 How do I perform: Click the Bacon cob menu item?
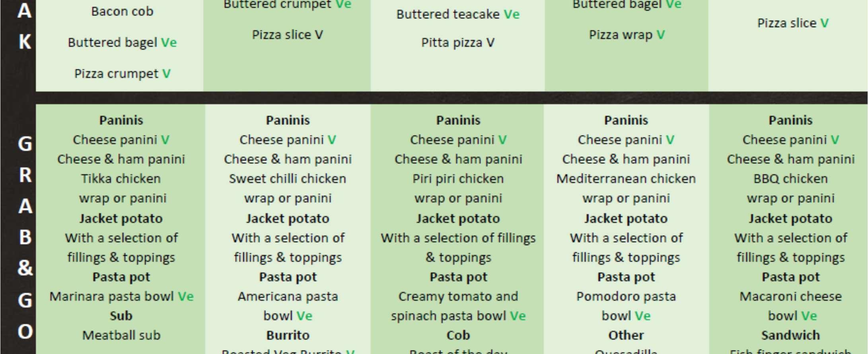click(x=122, y=12)
